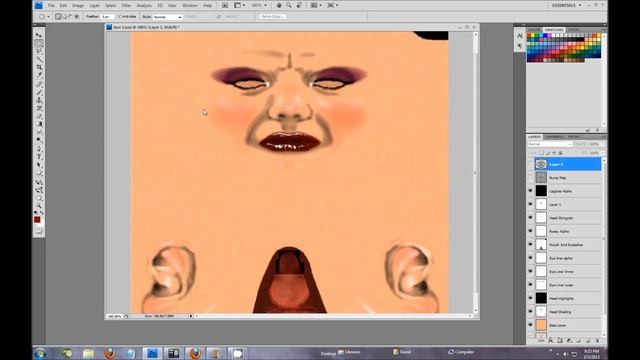The image size is (640, 360).
Task: Open the Window menu
Action: tap(189, 6)
